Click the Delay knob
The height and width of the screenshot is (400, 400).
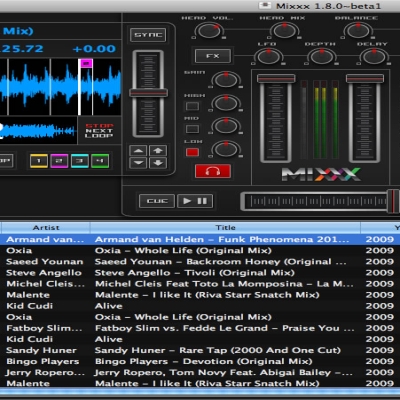[x=374, y=57]
